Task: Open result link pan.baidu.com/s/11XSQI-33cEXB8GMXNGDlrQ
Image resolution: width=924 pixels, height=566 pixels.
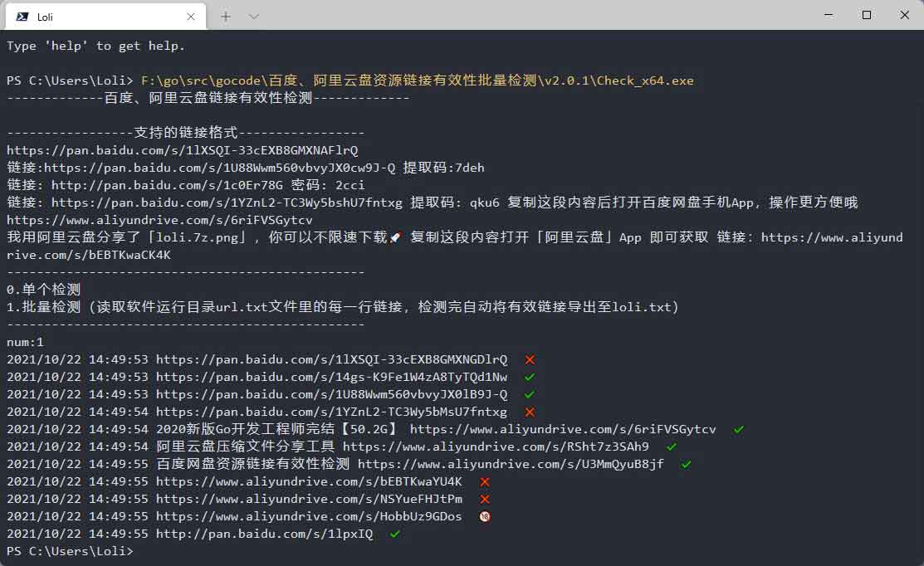Action: [x=331, y=359]
